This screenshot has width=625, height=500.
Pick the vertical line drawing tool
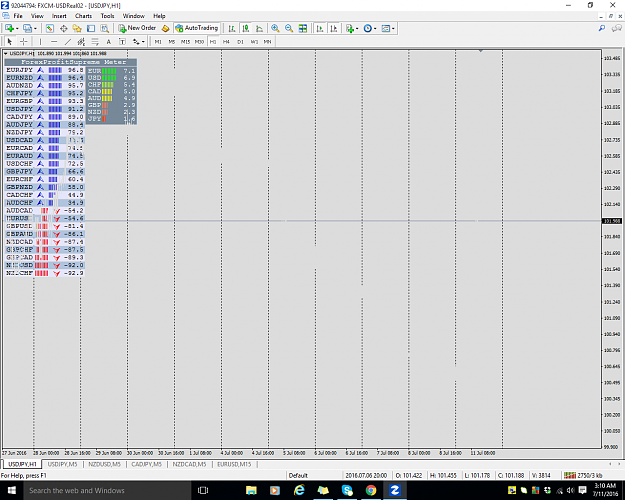coord(40,41)
